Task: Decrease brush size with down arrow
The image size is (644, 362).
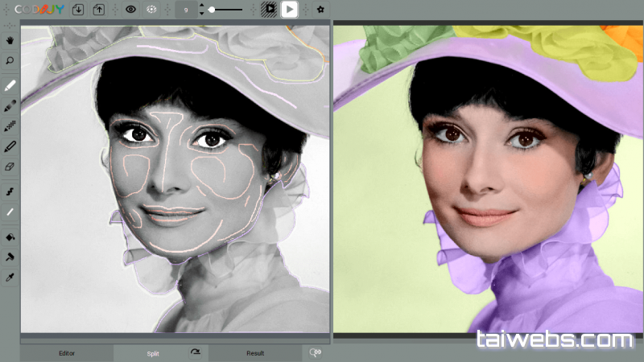Action: [200, 14]
